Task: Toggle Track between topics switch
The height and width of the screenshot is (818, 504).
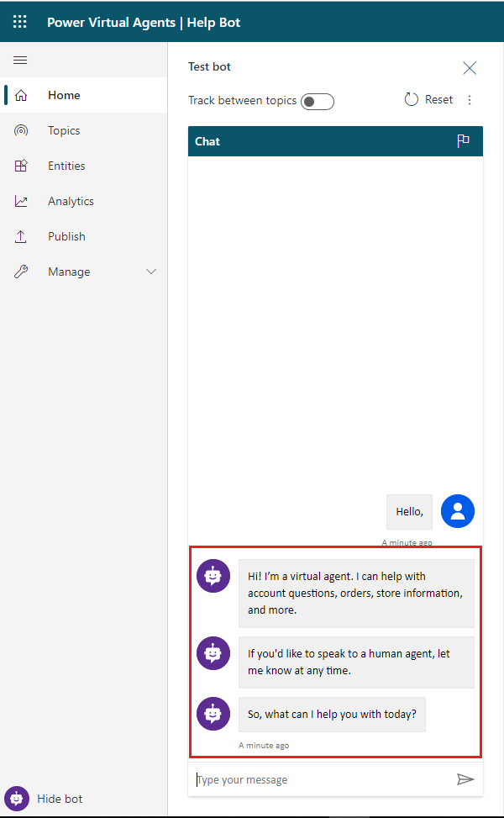Action: pyautogui.click(x=318, y=101)
